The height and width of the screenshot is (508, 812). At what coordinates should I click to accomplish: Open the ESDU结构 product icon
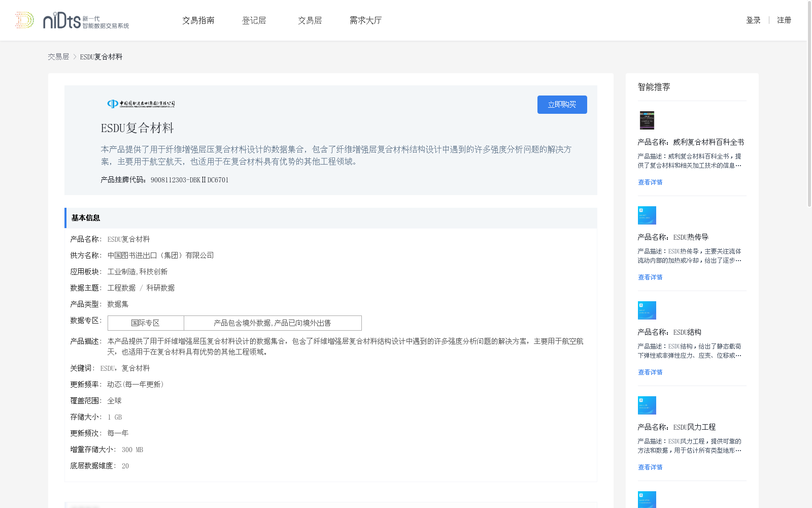647,310
